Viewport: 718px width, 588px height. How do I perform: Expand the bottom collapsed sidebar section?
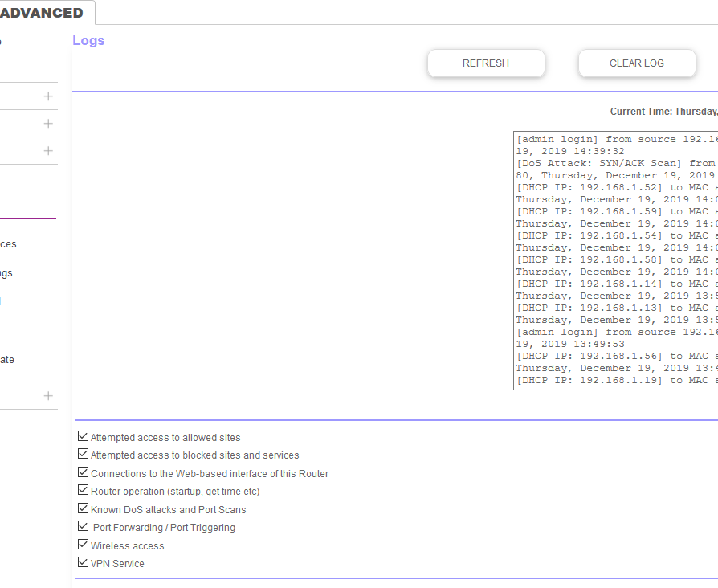(x=48, y=395)
